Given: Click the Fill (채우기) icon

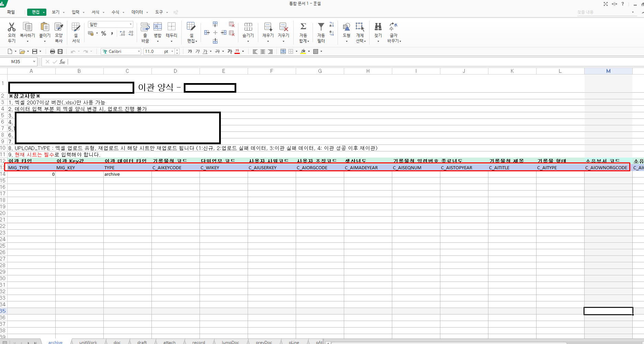Looking at the screenshot, I should pos(268,27).
